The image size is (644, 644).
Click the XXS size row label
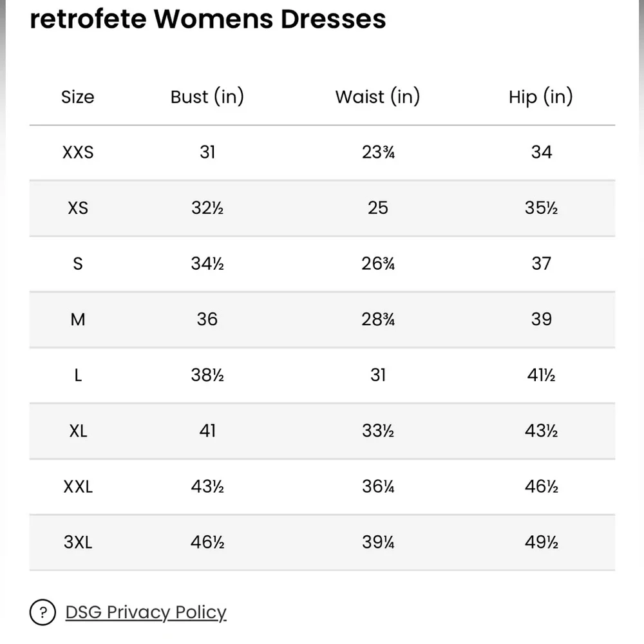point(78,153)
